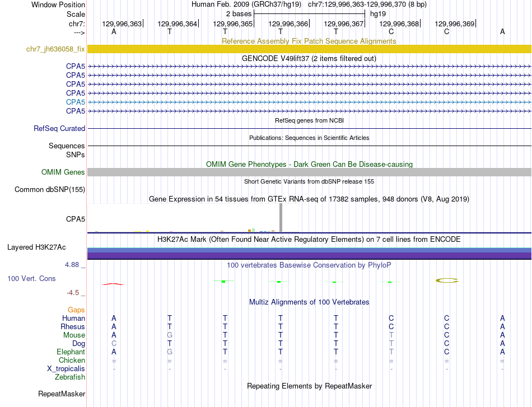
Task: Open 'Reference Assembly Fix Patch Sequence Alignments' title
Action: (x=309, y=41)
